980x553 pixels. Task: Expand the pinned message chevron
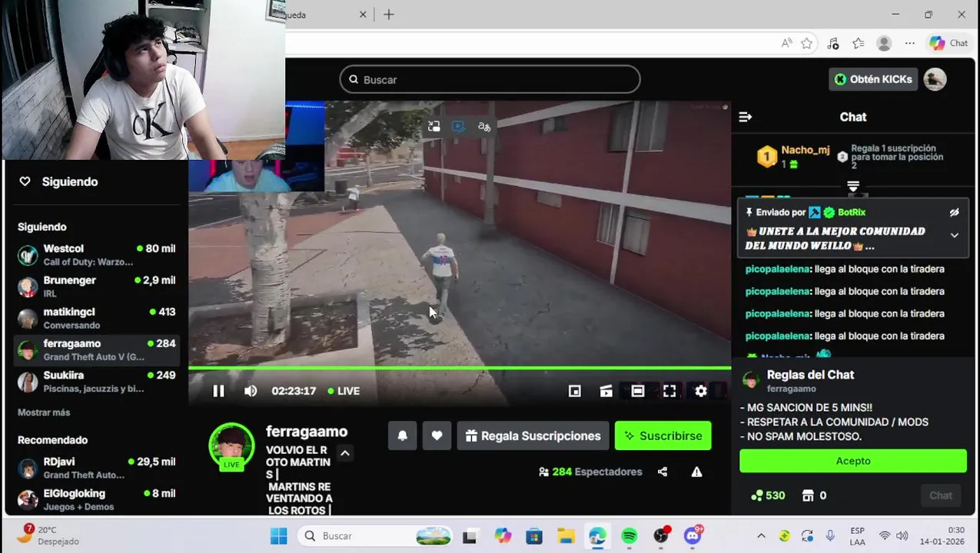pyautogui.click(x=954, y=236)
